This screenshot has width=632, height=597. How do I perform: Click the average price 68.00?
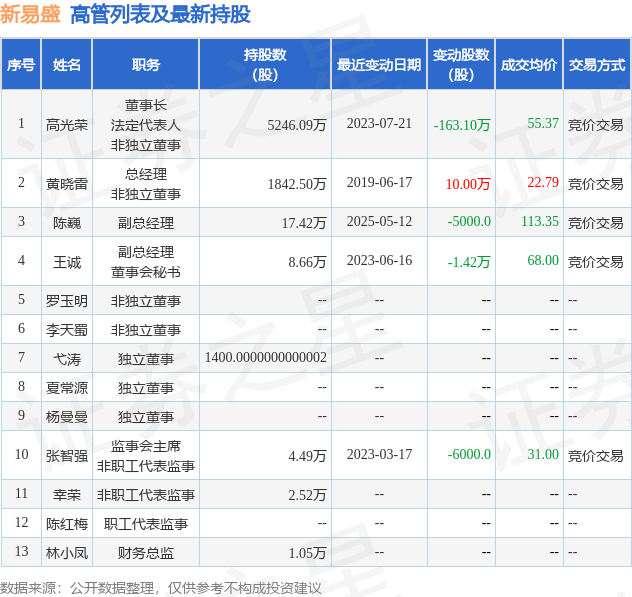tap(543, 260)
